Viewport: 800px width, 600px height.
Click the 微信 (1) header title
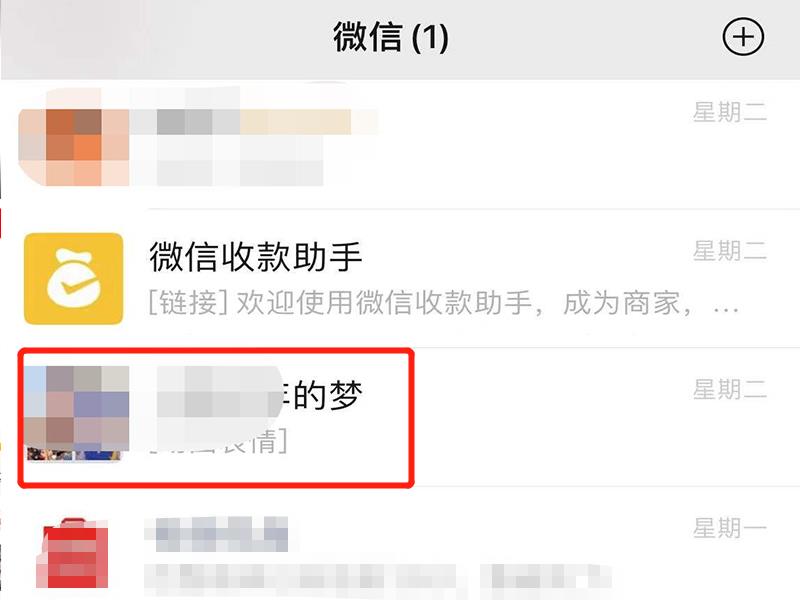tap(391, 37)
